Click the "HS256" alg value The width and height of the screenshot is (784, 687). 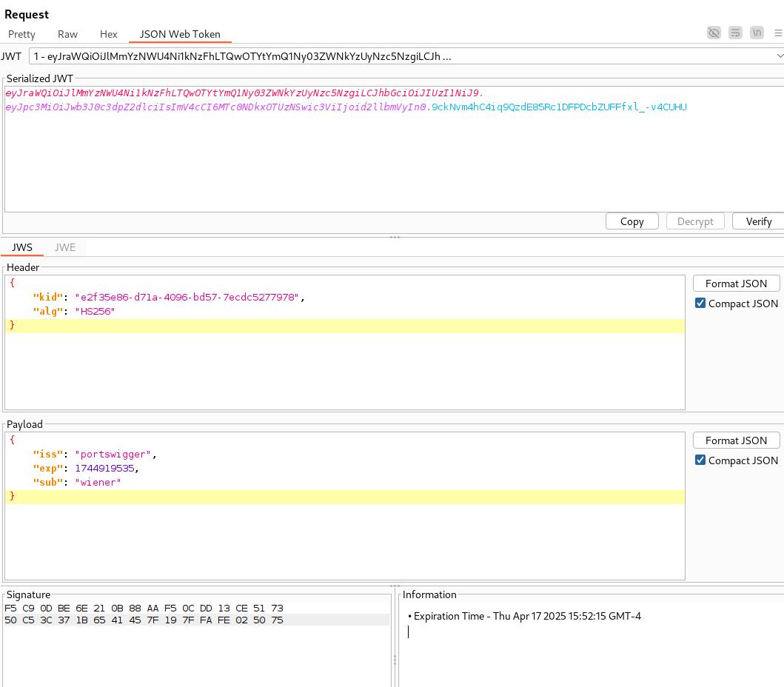coord(95,311)
